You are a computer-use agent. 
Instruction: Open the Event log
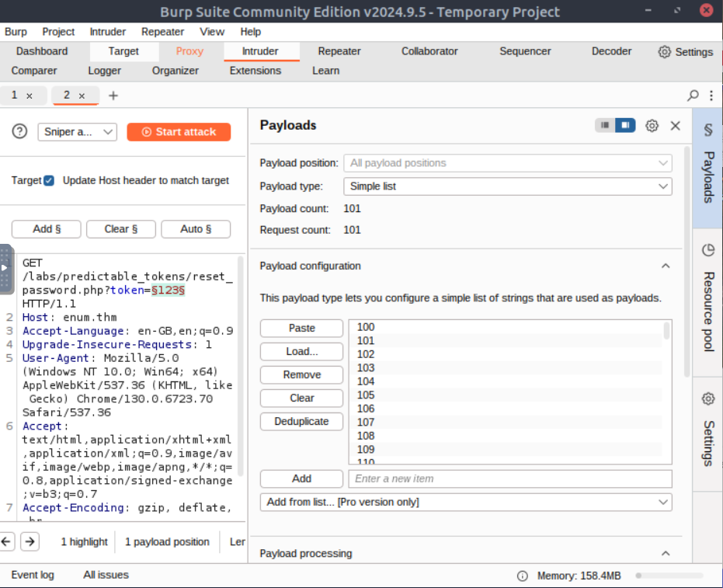point(33,575)
